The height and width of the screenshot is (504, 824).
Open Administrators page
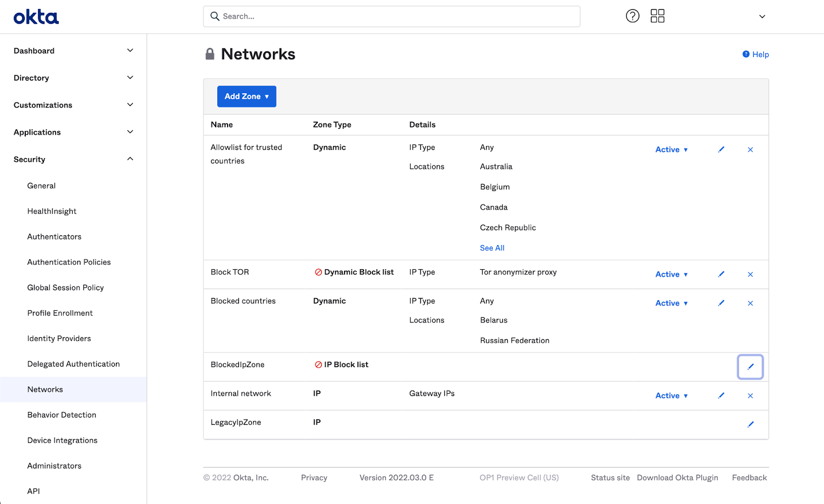pos(54,466)
